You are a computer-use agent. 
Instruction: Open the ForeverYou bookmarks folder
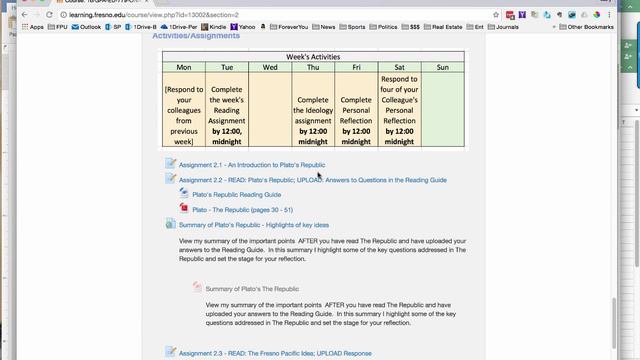tap(289, 27)
